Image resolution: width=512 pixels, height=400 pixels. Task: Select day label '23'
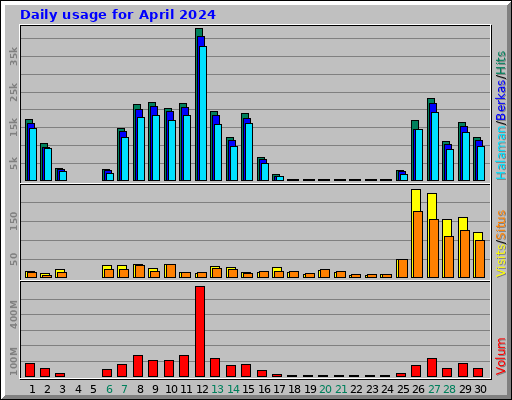click(372, 389)
